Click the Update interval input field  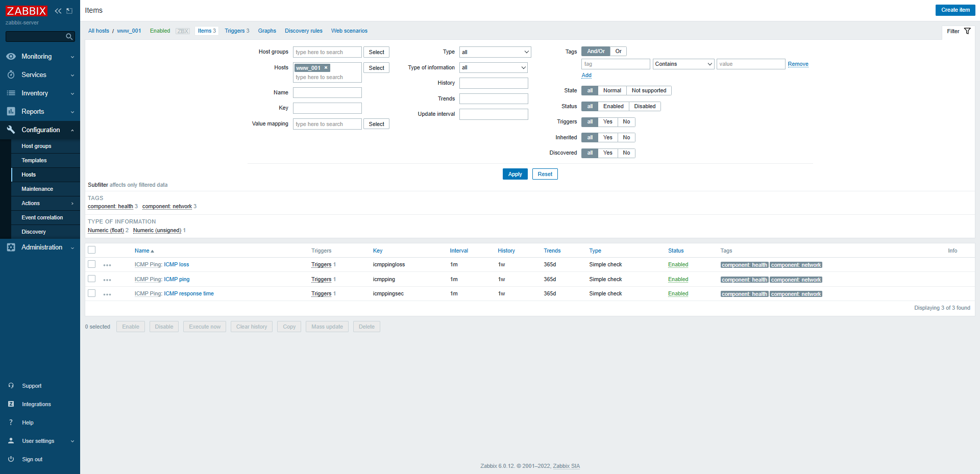click(x=494, y=114)
